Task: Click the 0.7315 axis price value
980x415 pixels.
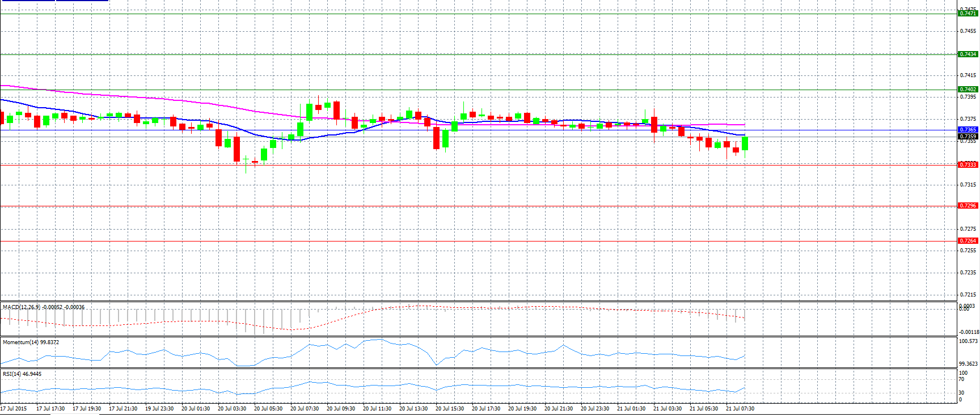Action: tap(968, 185)
